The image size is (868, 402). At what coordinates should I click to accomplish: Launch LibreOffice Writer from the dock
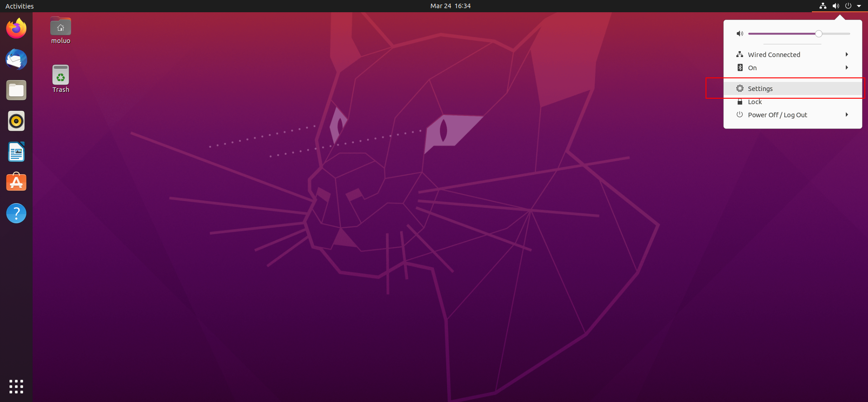point(16,152)
